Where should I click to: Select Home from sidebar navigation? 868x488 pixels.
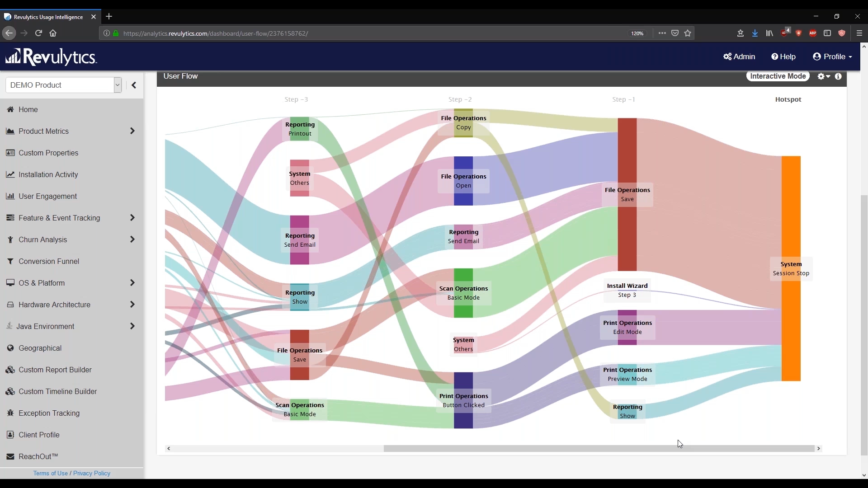(28, 109)
